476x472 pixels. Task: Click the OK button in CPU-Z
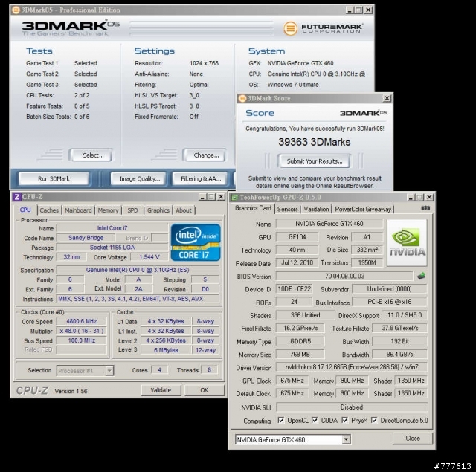pos(205,389)
